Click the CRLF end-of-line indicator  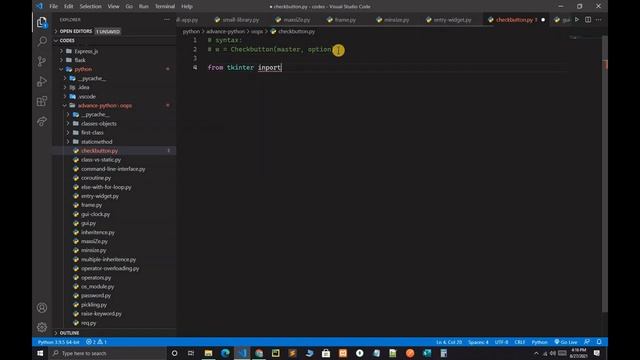tap(520, 342)
